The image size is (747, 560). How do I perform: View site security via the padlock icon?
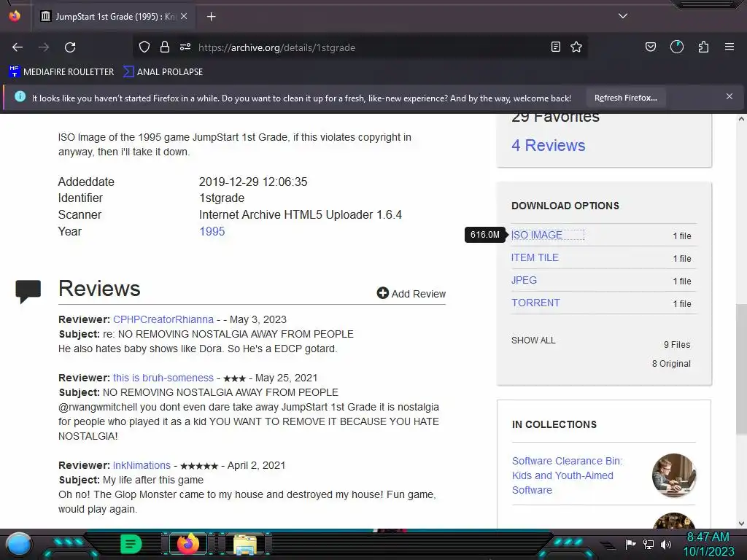pyautogui.click(x=165, y=47)
